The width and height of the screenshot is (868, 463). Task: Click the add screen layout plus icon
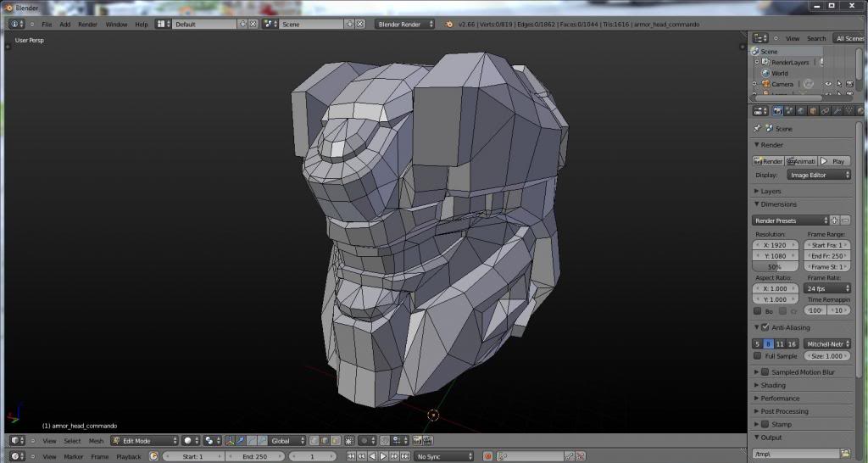click(242, 24)
